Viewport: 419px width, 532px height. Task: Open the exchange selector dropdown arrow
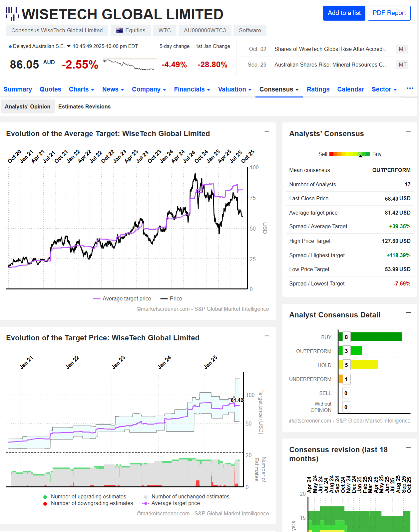click(69, 46)
